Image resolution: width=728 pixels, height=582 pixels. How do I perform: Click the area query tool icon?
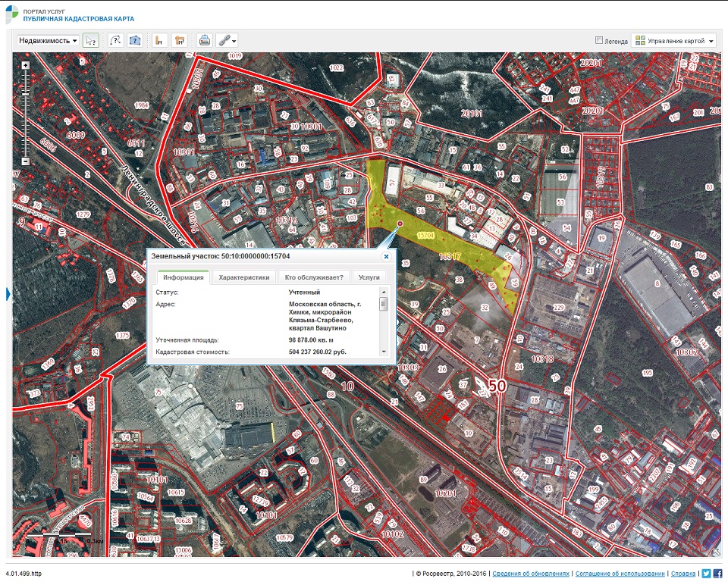135,41
